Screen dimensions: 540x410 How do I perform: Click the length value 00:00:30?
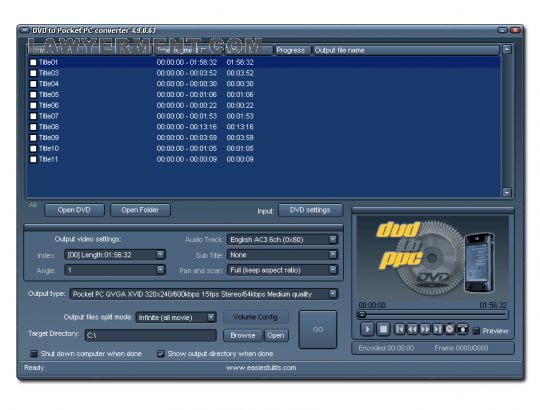click(240, 84)
